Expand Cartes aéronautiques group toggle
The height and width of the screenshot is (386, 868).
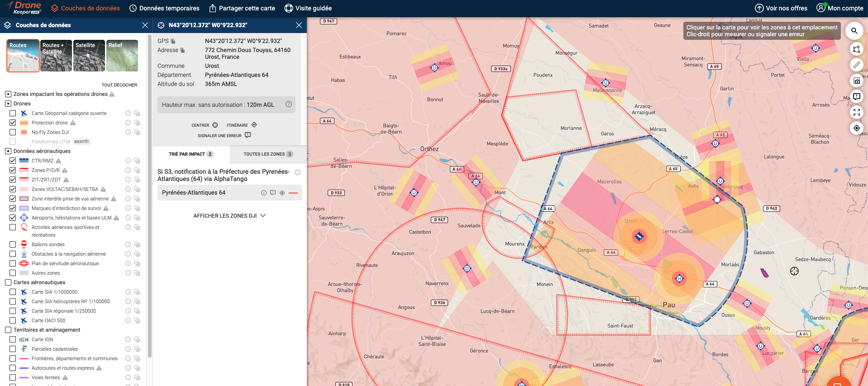pos(8,282)
